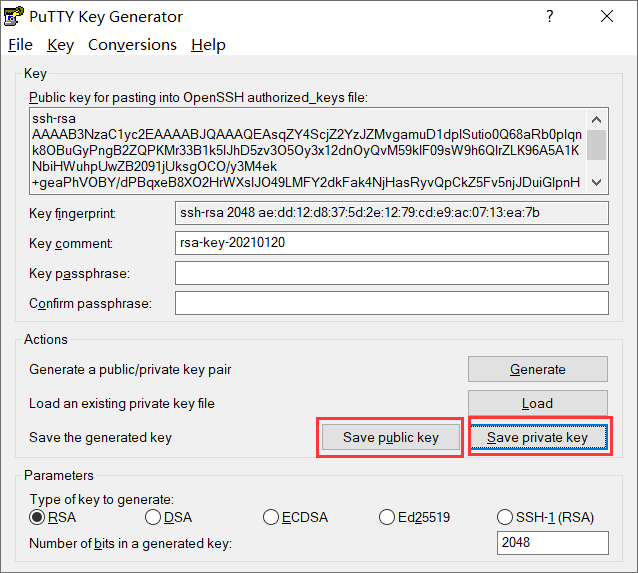Click the 'Key passphrase:' label
Viewport: 638px width, 573px height.
[79, 273]
